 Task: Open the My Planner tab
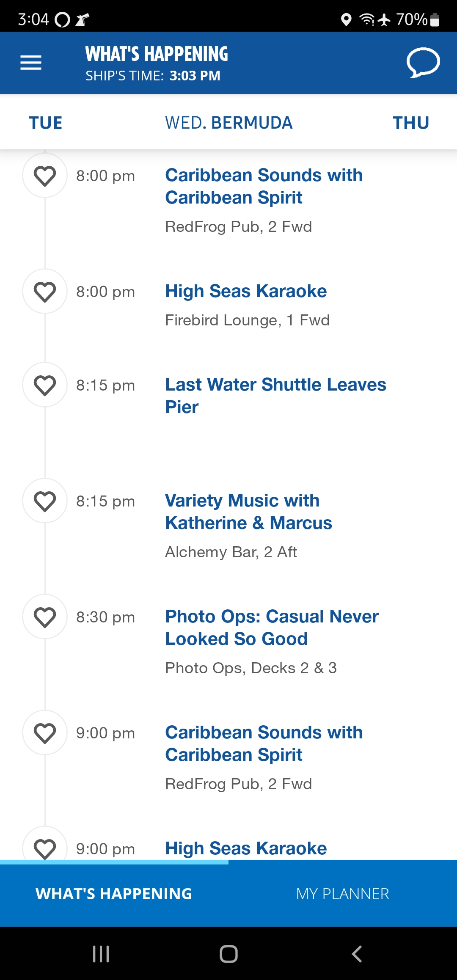(343, 894)
